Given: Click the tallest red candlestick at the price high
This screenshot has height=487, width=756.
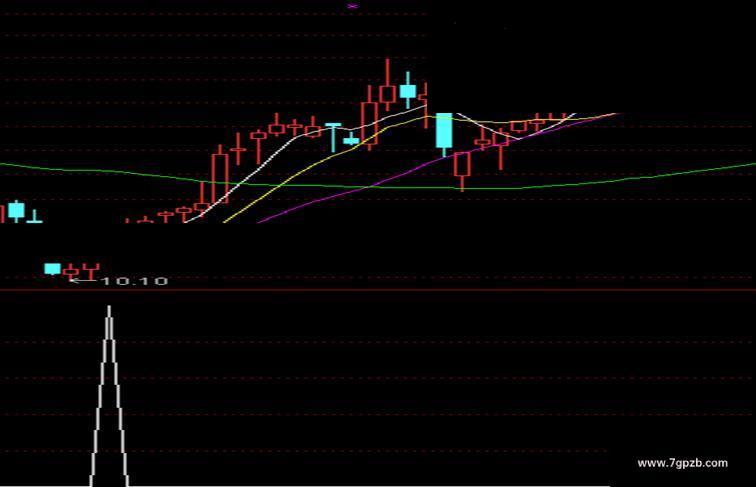Looking at the screenshot, I should click(387, 85).
